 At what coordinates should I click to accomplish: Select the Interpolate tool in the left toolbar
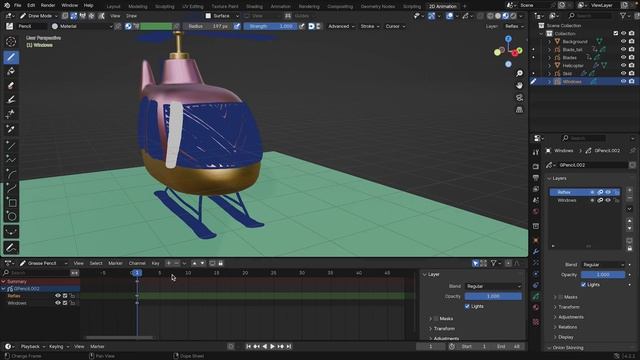pyautogui.click(x=11, y=232)
